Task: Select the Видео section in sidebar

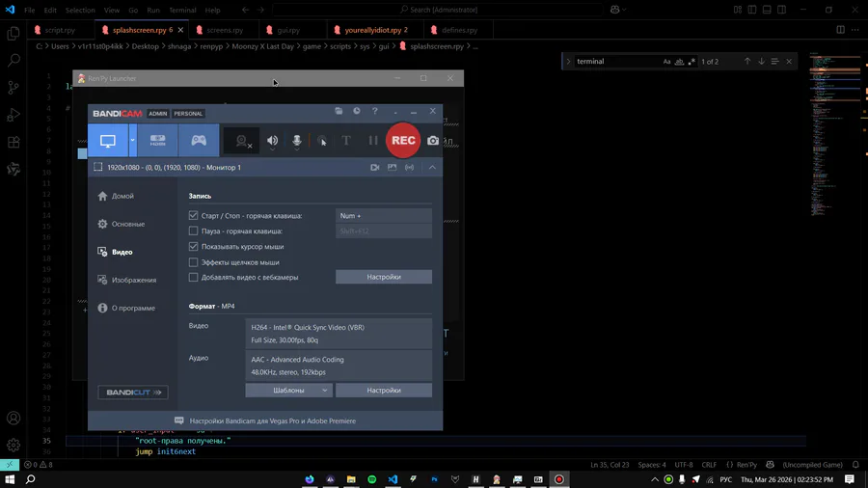Action: coord(115,252)
